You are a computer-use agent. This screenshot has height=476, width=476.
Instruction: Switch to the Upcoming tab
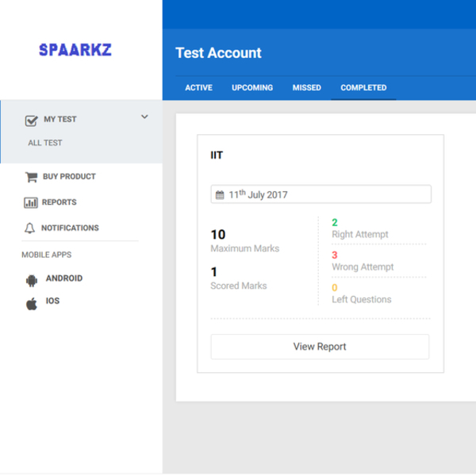(252, 88)
